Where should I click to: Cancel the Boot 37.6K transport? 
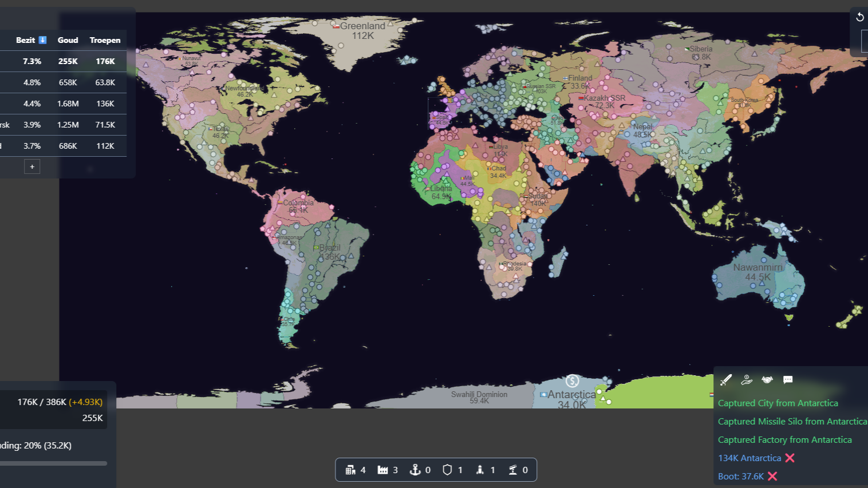tap(772, 476)
